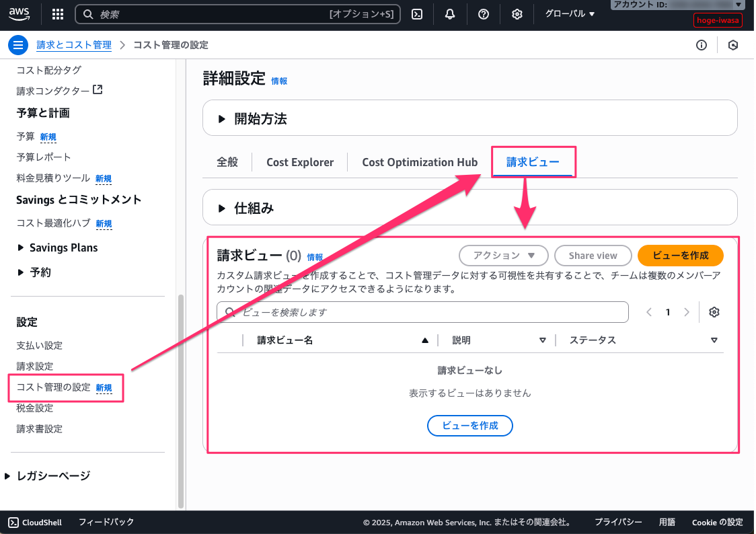Switch to the 全般 tab
This screenshot has width=756, height=534.
(227, 162)
